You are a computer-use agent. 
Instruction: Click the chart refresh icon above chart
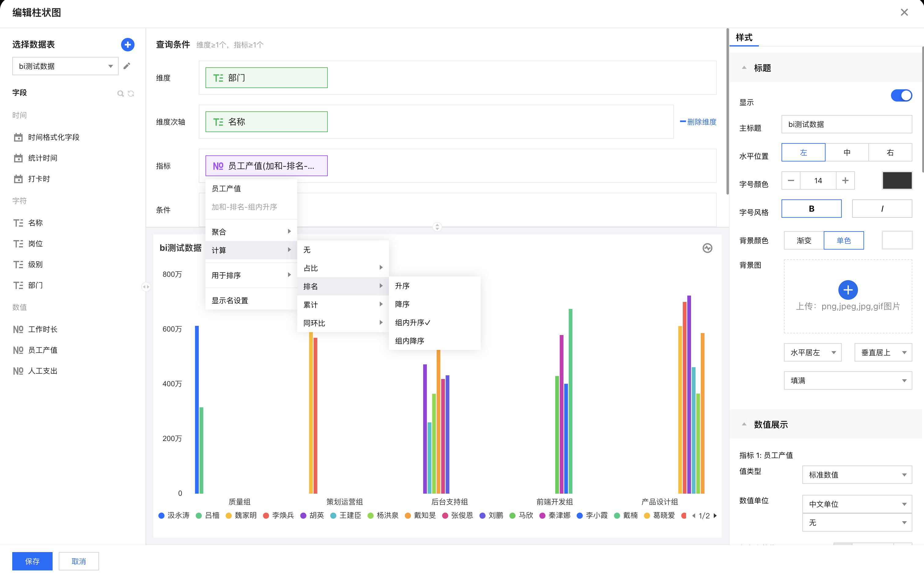tap(707, 248)
